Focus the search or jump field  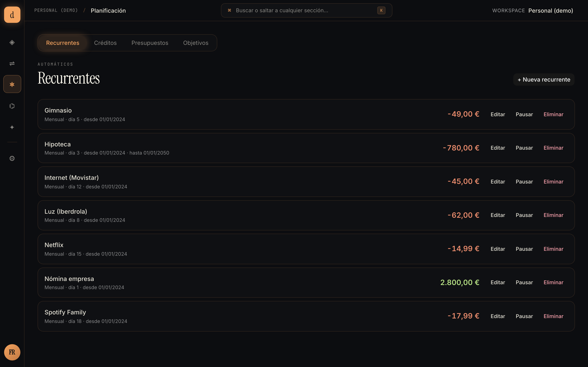[304, 10]
